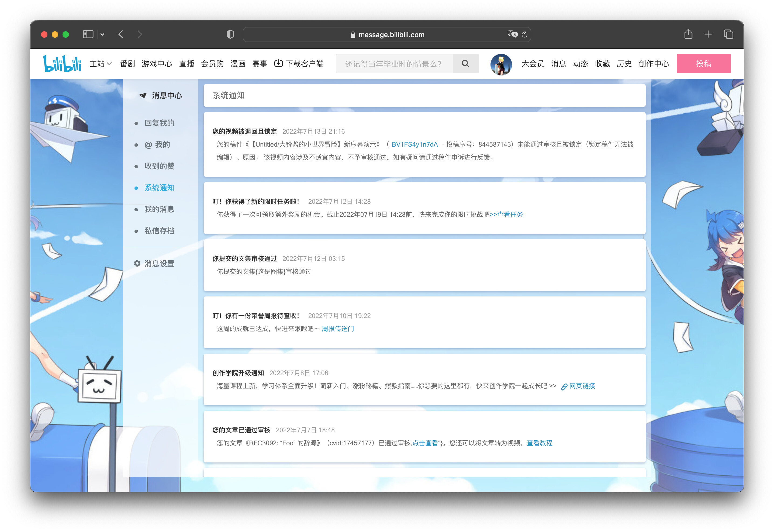
Task: Go back with the back chevron
Action: 121,34
